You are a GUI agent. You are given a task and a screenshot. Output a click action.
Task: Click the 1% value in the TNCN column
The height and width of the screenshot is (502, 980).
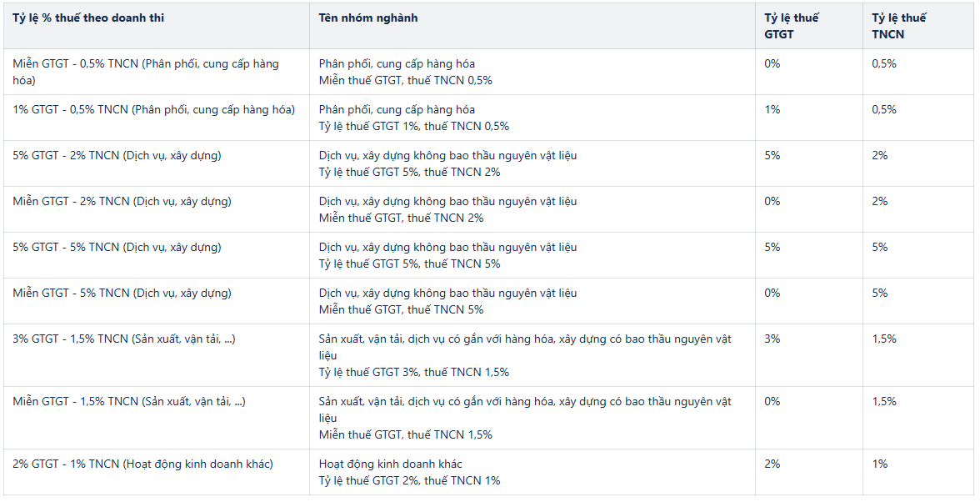click(x=880, y=464)
